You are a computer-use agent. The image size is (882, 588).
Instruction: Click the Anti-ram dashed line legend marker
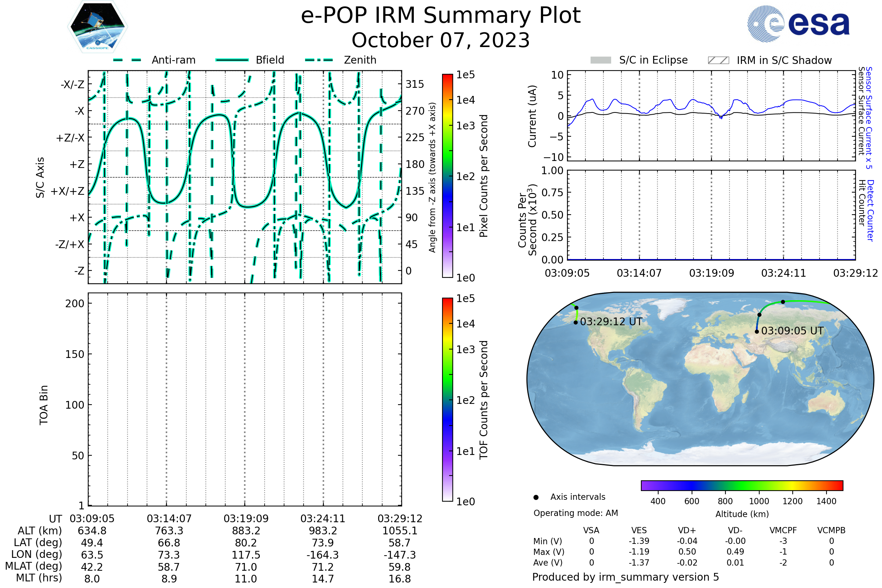[x=127, y=60]
